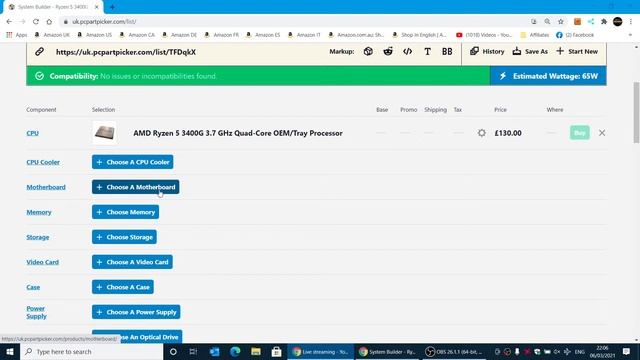Select the PCPartPicker markup icon
This screenshot has height=360, width=640.
[368, 51]
